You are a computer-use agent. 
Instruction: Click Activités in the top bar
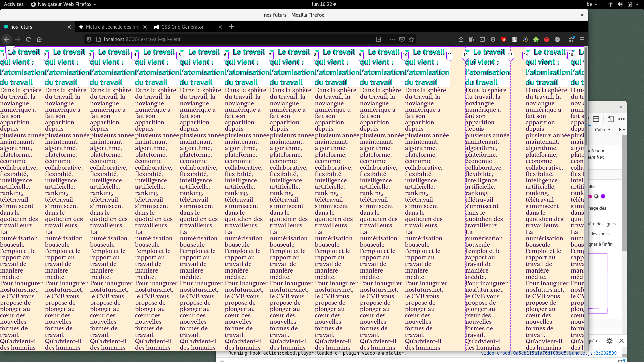pos(14,4)
